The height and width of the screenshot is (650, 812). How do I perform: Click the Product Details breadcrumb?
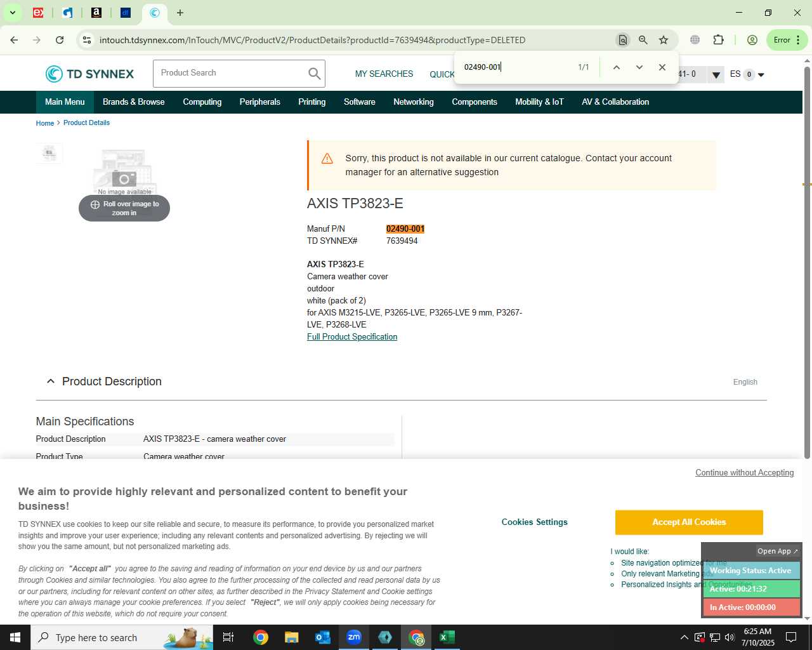(86, 123)
